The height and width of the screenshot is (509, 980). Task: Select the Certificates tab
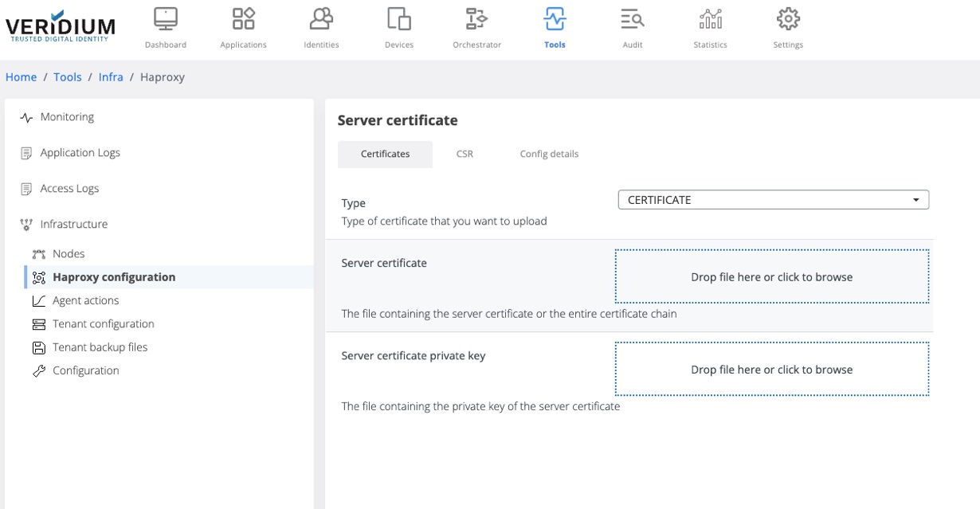tap(385, 154)
